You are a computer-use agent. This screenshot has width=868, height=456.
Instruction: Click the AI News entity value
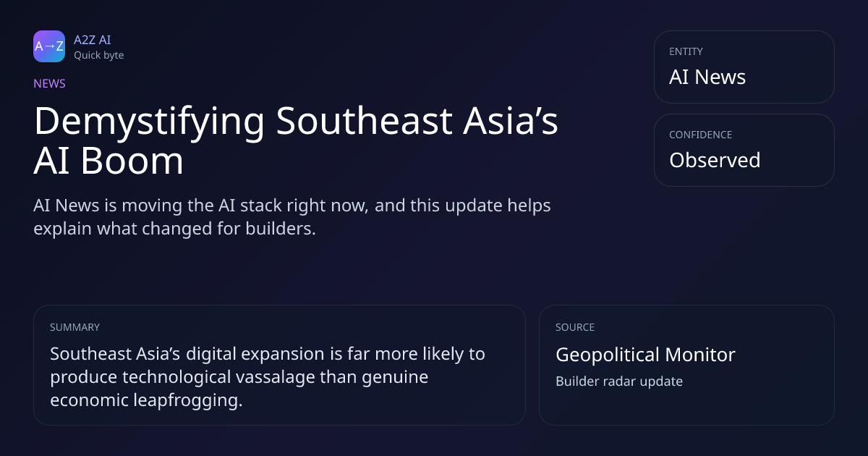(x=707, y=77)
